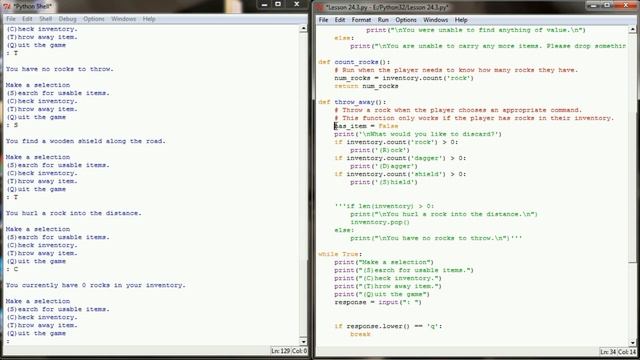Click editor window scrollbar up arrow
Screen dimensions: 640x360
632,29
